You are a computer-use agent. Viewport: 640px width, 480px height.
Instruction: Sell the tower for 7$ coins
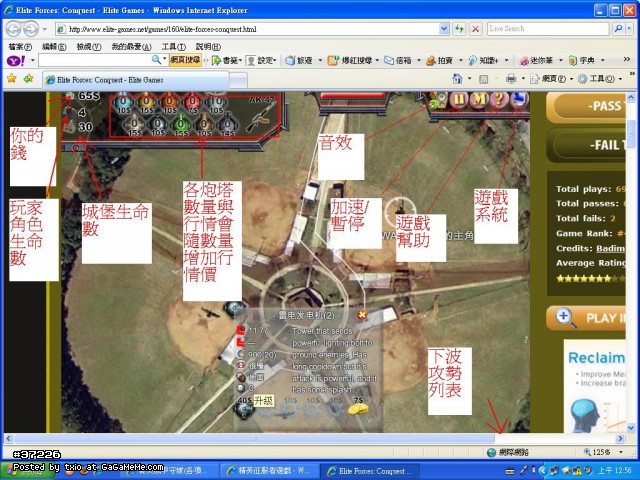click(358, 409)
